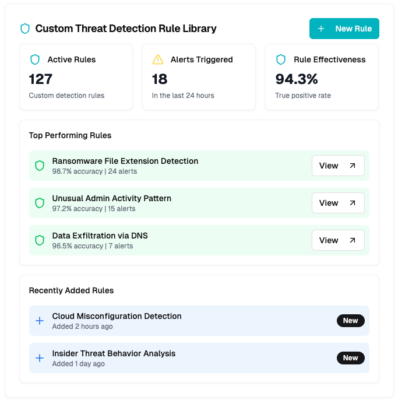View the Ransomware File Extension Detection rule
This screenshot has height=400, width=398.
point(338,166)
